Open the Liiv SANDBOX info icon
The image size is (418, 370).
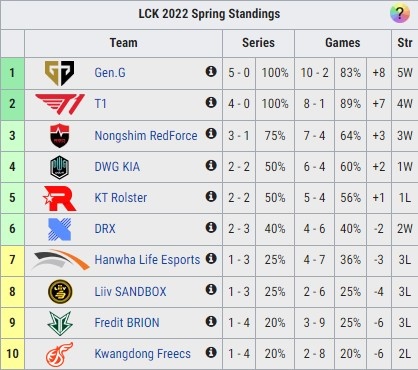211,289
